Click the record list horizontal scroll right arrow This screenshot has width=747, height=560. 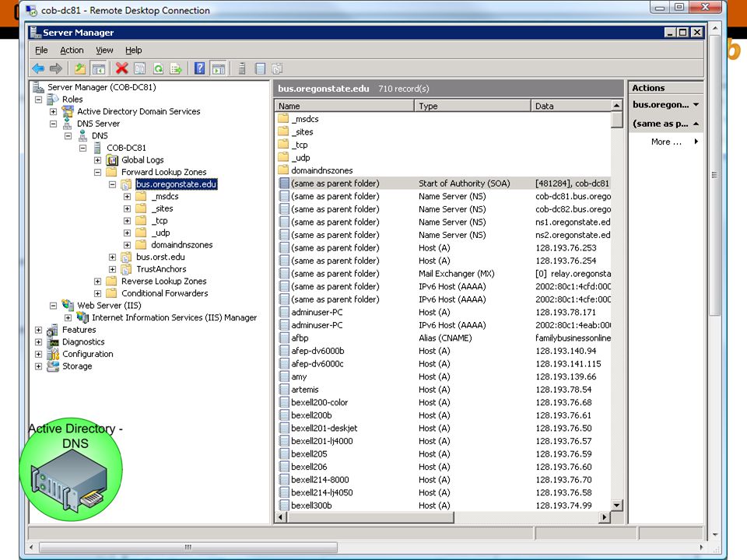(x=605, y=517)
